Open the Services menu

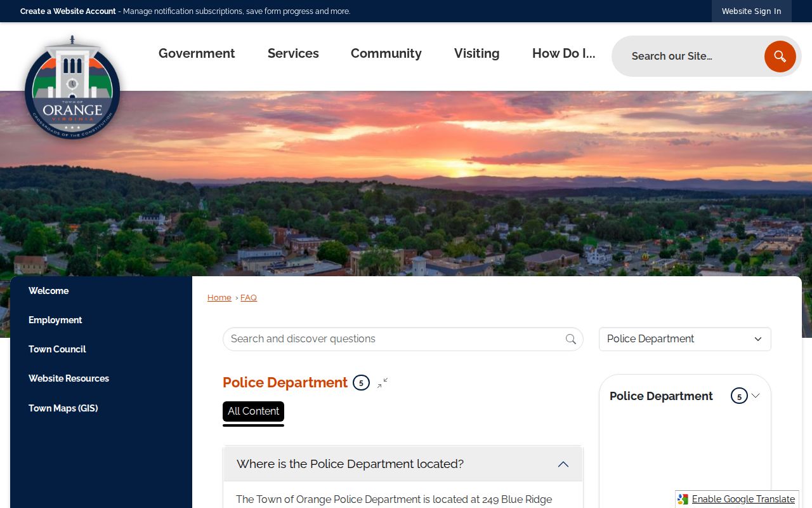293,53
